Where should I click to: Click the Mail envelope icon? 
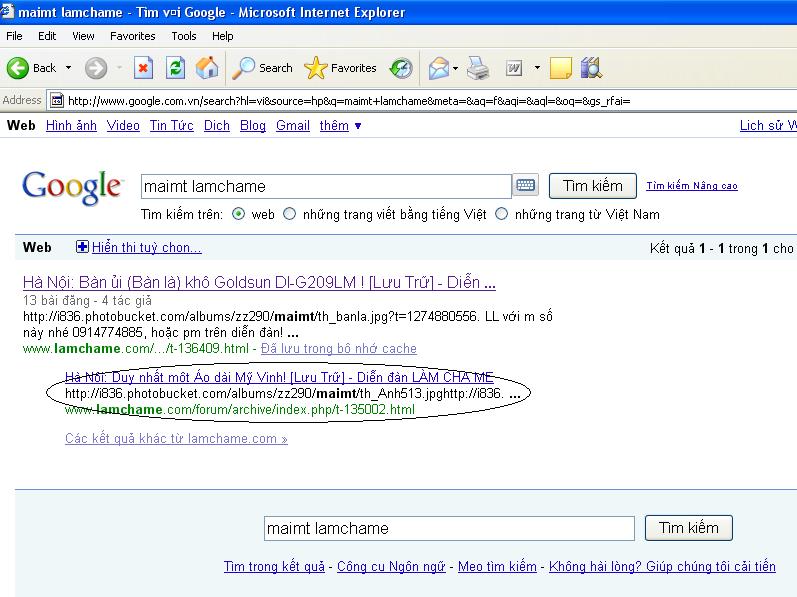[439, 68]
